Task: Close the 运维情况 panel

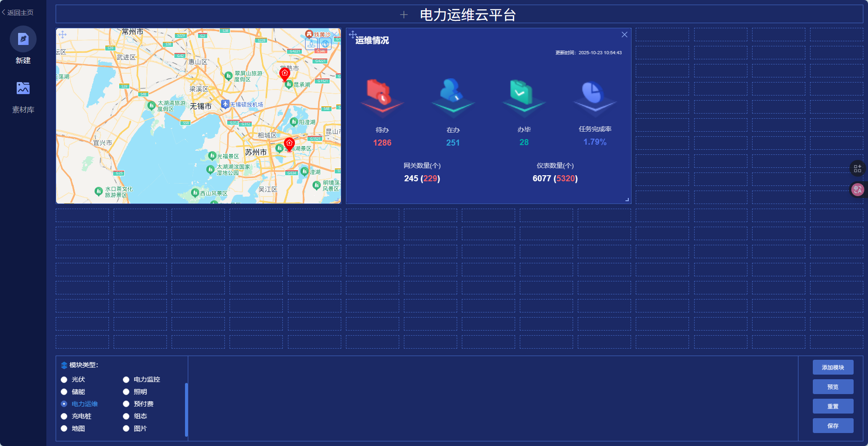Action: (624, 34)
